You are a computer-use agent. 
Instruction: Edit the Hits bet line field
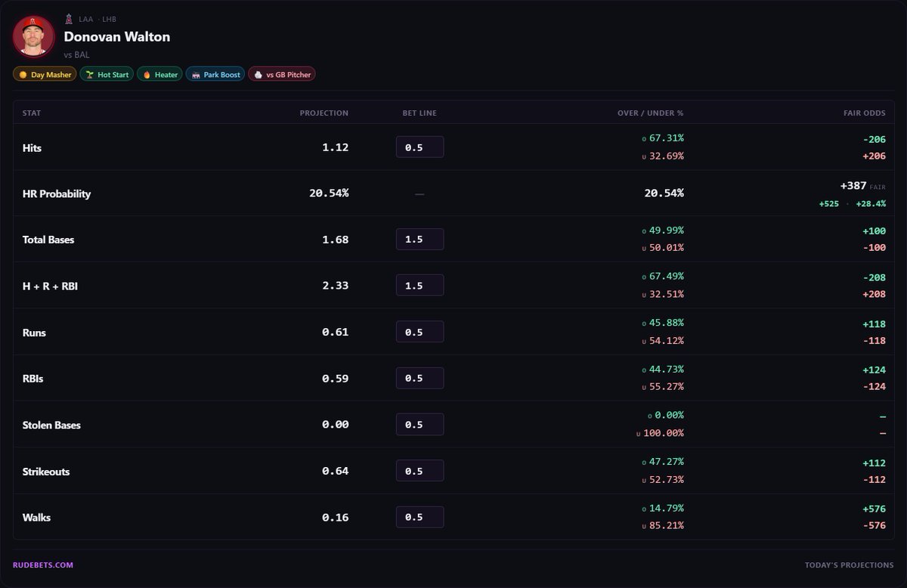pos(419,147)
